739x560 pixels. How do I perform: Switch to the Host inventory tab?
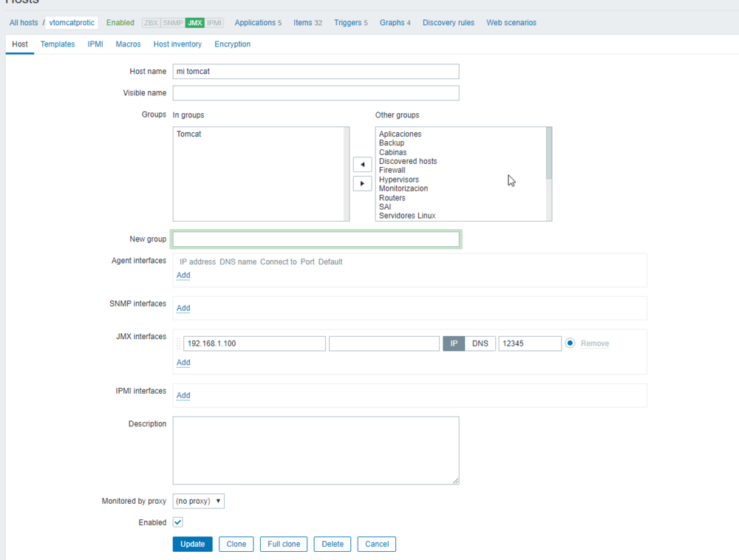coord(177,44)
